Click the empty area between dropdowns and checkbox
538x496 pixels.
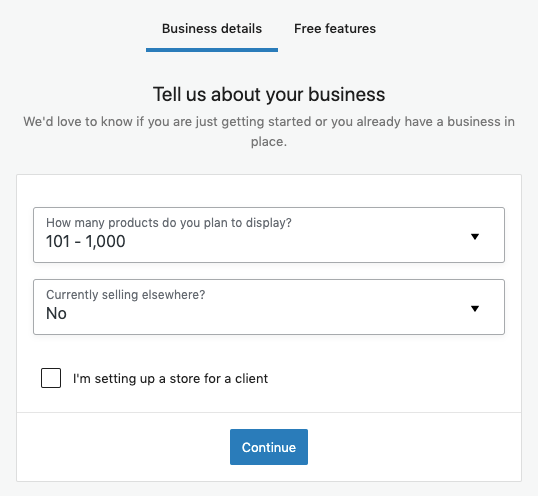[269, 351]
